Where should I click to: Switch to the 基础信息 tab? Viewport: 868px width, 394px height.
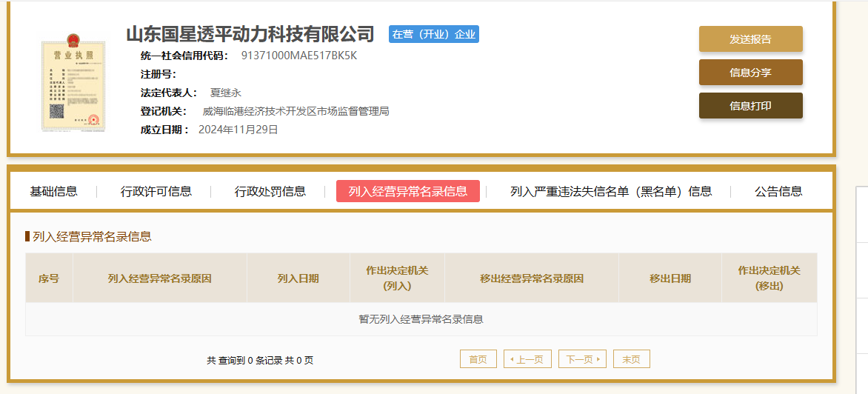pos(54,192)
